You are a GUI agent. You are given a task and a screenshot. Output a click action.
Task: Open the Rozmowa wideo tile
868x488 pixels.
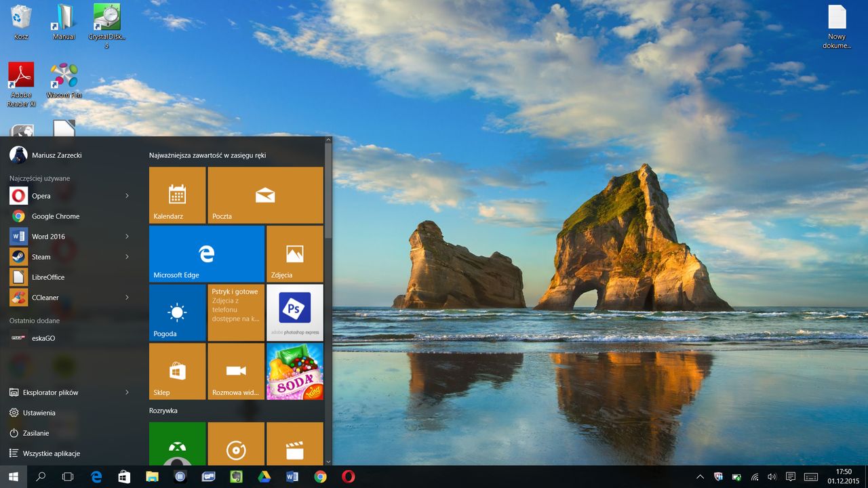(236, 371)
